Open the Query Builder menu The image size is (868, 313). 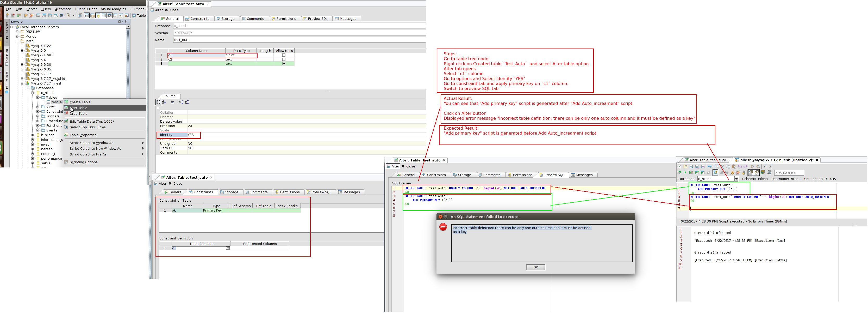(x=86, y=9)
